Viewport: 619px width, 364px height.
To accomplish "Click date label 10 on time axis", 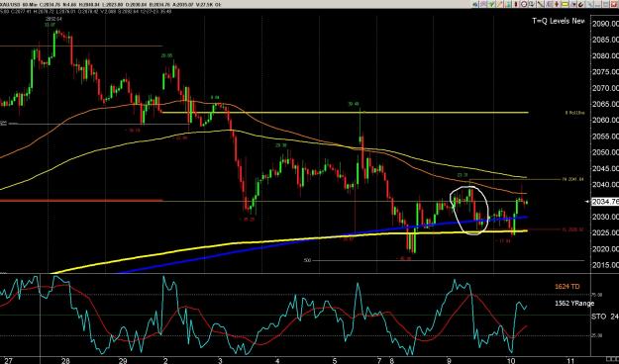I will [511, 360].
